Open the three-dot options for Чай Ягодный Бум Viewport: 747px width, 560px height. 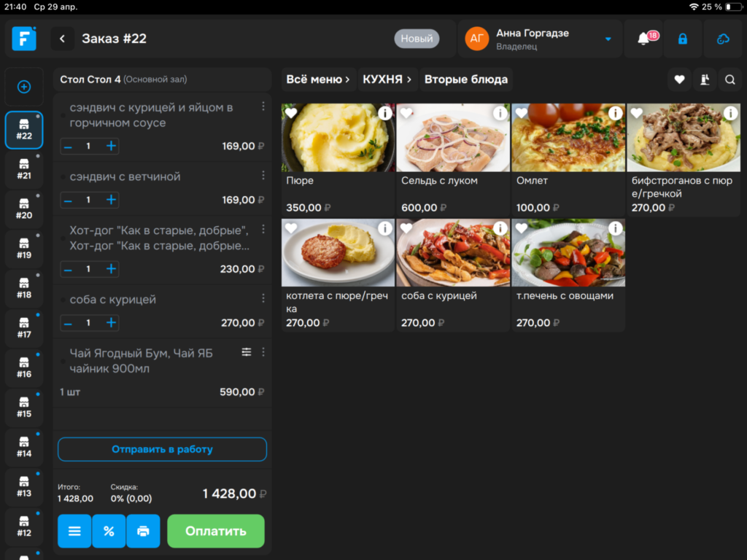(263, 352)
